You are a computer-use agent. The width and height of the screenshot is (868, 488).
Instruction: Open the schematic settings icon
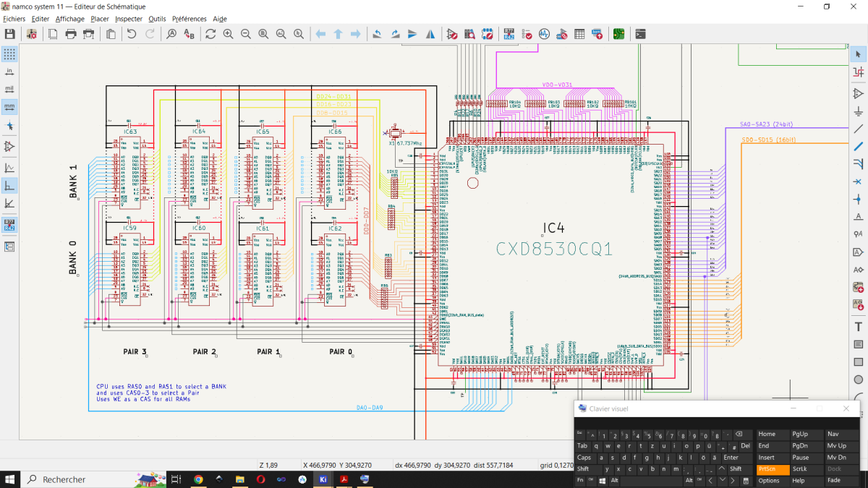pos(32,34)
